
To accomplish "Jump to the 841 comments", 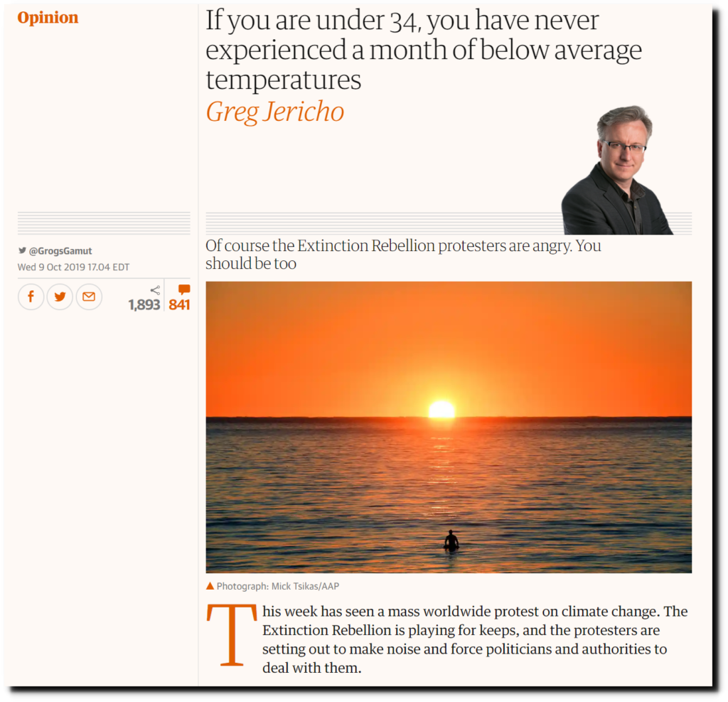I will coord(179,305).
